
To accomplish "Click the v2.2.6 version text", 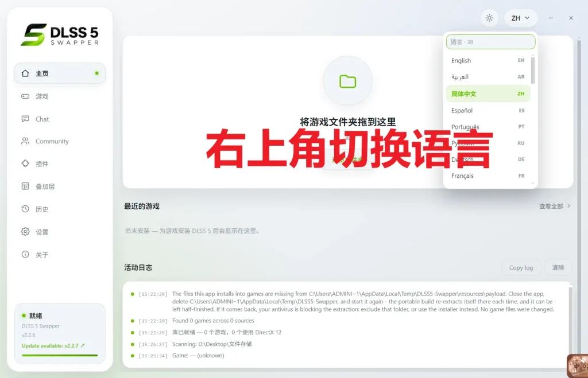I will (x=29, y=335).
